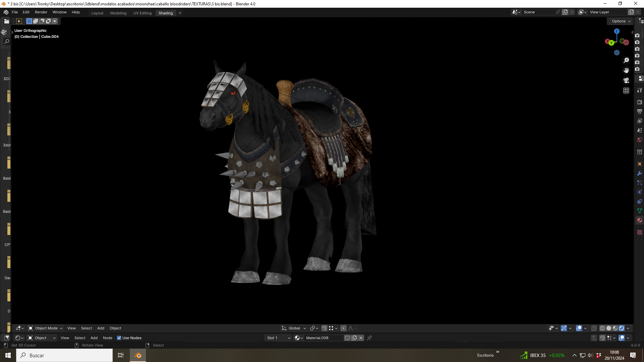The image size is (644, 362).
Task: Open the Object Mode dropdown
Action: point(45,328)
